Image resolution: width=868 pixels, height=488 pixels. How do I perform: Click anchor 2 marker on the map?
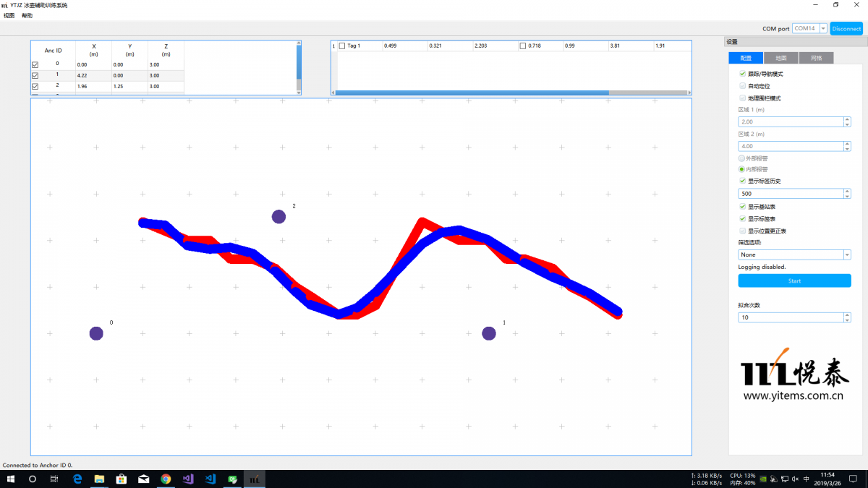278,216
